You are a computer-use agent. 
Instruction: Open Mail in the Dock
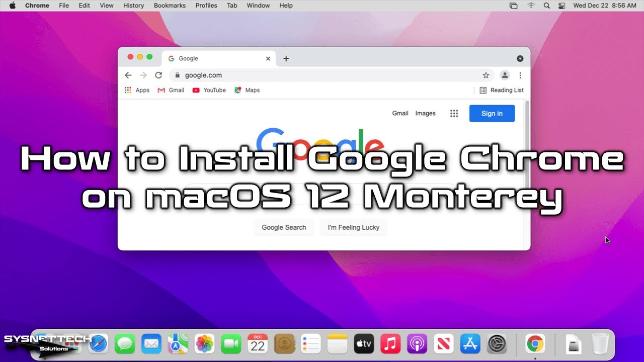point(151,344)
